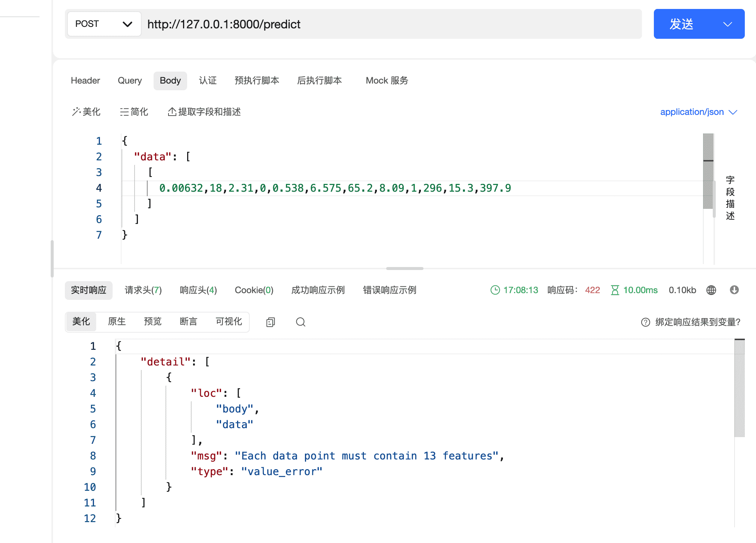Viewport: 756px width, 543px height.
Task: Open the 请求头(7) tab
Action: point(143,290)
